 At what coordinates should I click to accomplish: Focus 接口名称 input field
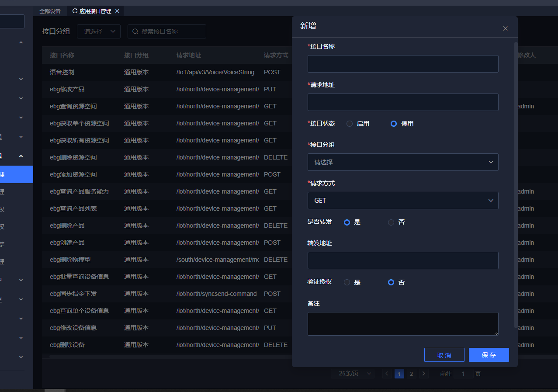click(403, 64)
